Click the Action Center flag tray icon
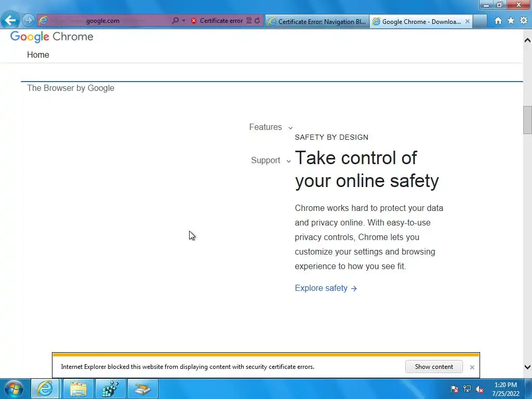This screenshot has width=532, height=399. 454,389
